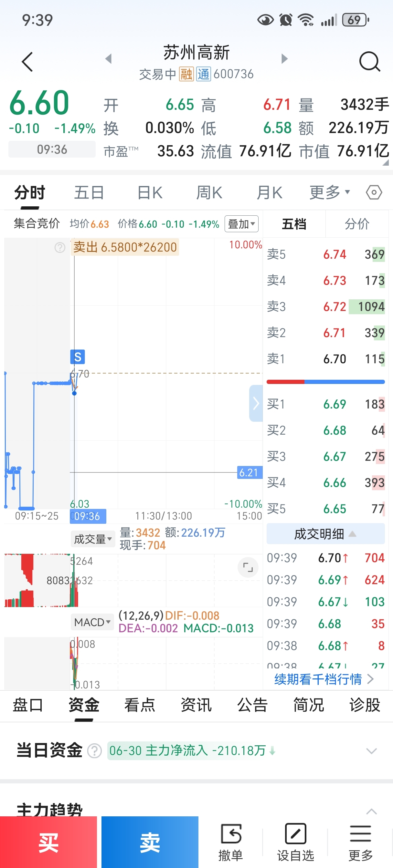Tap the 6.21 price marker on chart
This screenshot has width=393, height=868.
click(250, 472)
